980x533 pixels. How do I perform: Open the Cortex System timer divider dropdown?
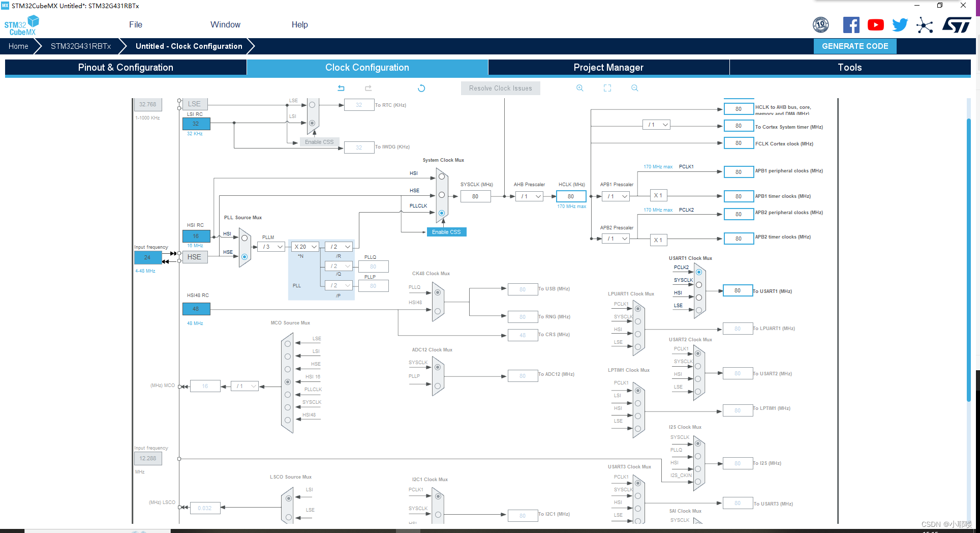tap(657, 125)
